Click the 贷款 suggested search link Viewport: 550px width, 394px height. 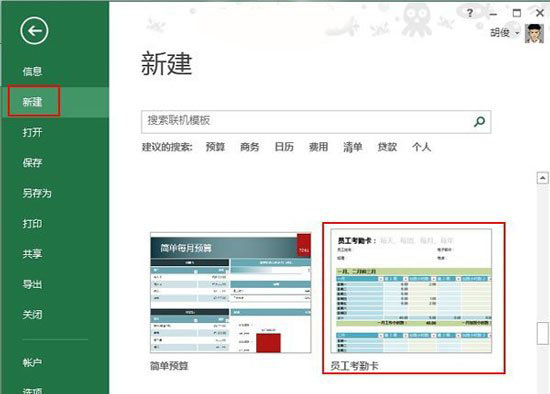[387, 147]
